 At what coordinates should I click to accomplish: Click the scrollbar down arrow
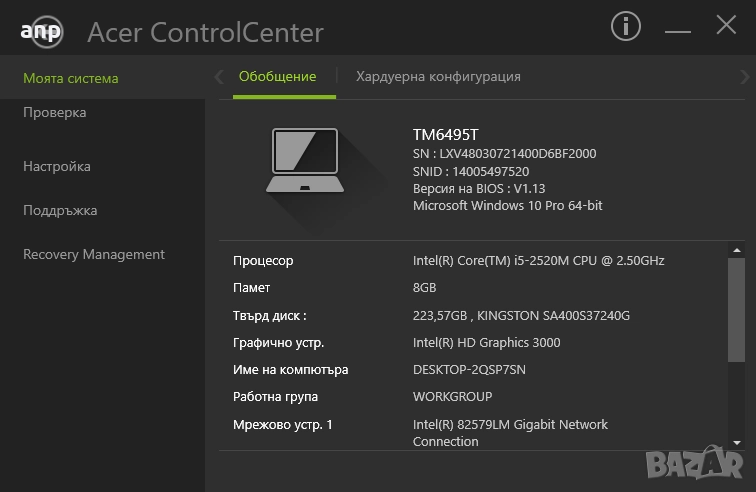pos(737,441)
